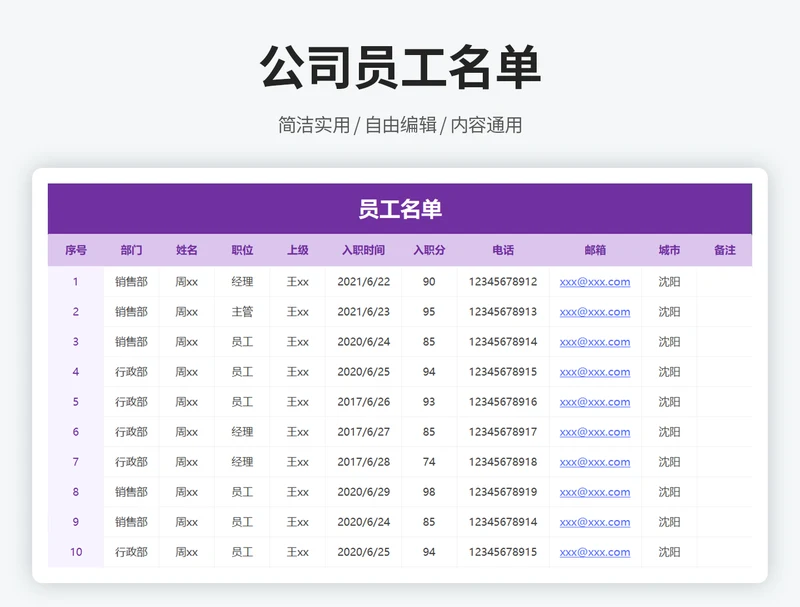Select serial number 5 cell
The image size is (800, 607).
click(x=76, y=402)
